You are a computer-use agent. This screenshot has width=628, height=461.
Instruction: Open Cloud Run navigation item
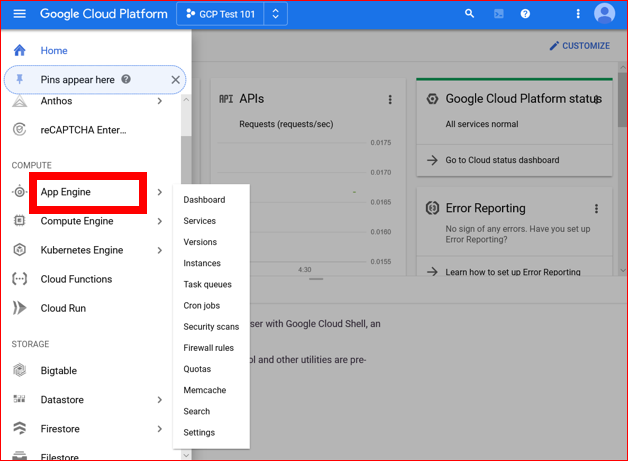(63, 308)
